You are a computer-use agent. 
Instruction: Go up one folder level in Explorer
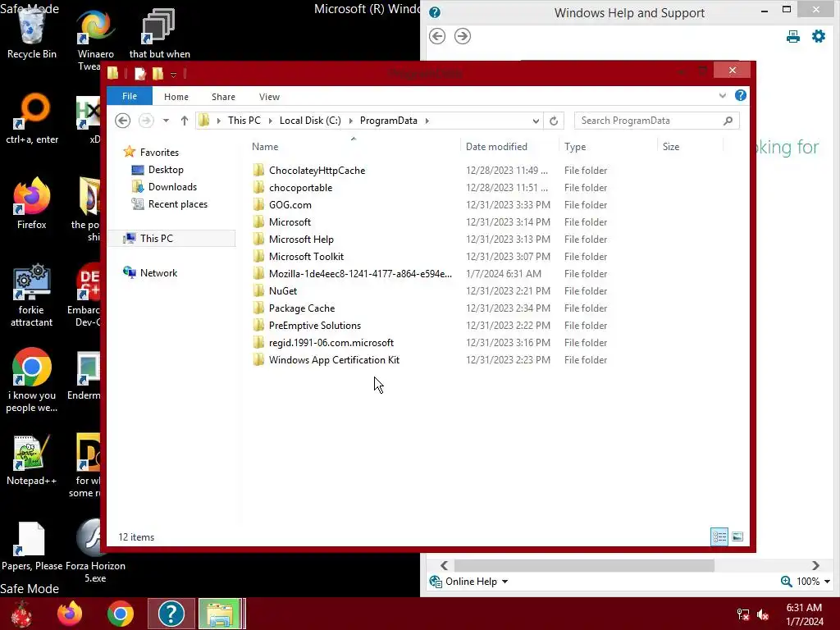pyautogui.click(x=185, y=121)
